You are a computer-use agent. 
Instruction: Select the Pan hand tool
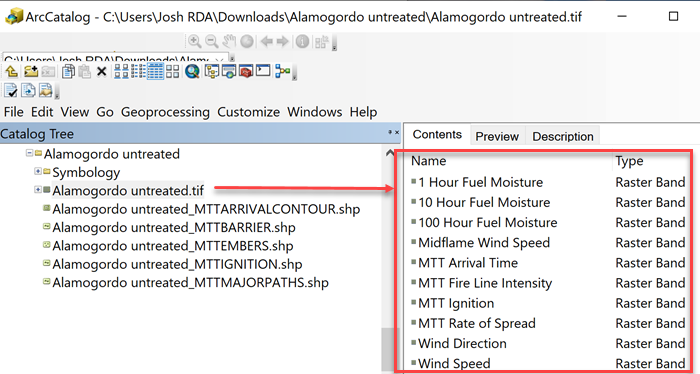[x=229, y=42]
